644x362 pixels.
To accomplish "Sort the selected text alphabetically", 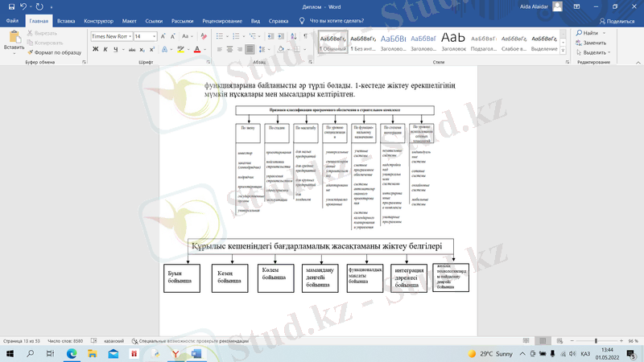I will click(294, 36).
